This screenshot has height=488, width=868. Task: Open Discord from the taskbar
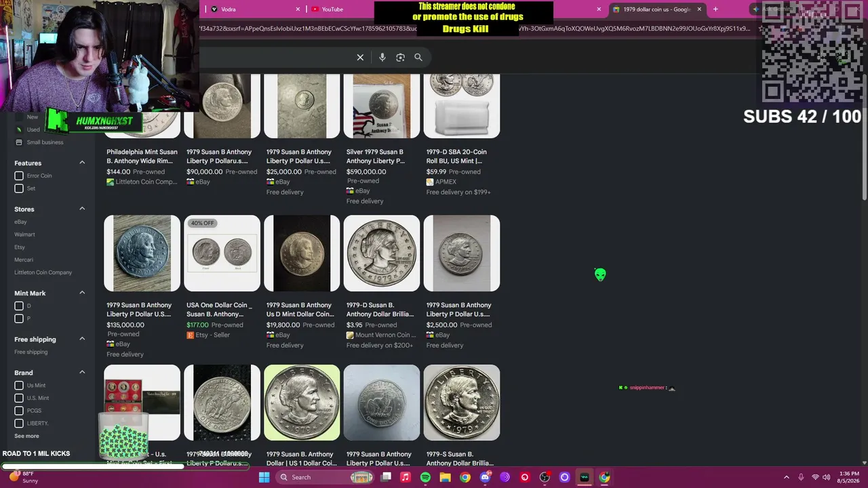point(485,477)
